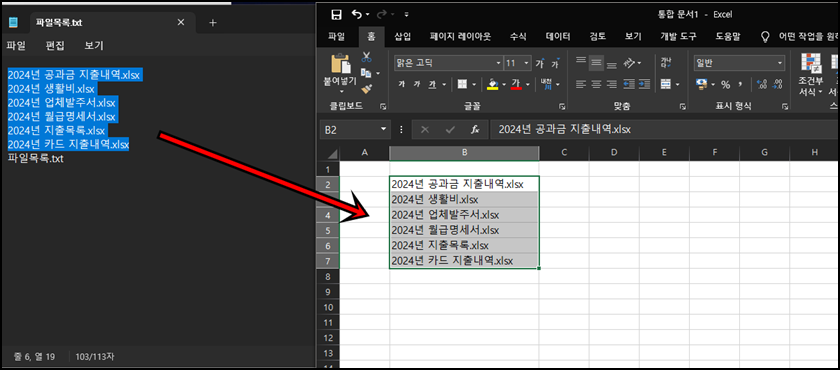
Task: Open the 삽입 ribbon tab
Action: [x=402, y=36]
